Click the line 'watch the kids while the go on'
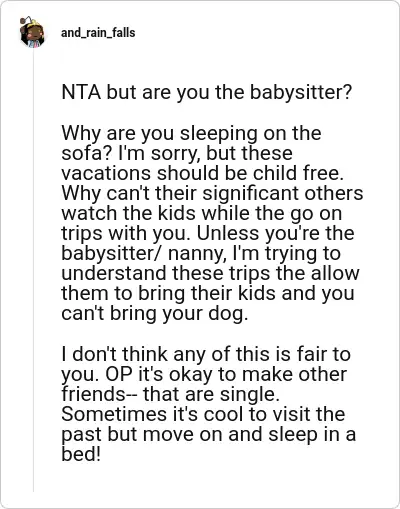The image size is (400, 509). point(202,213)
